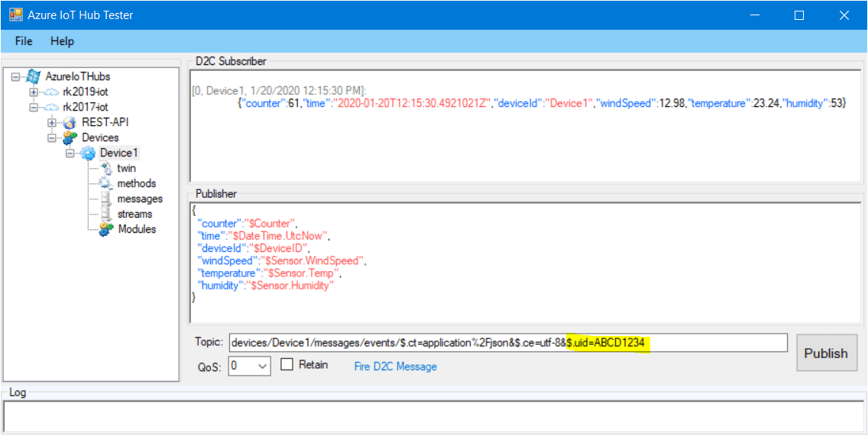
Task: Select the streams tree item label
Action: tap(134, 214)
